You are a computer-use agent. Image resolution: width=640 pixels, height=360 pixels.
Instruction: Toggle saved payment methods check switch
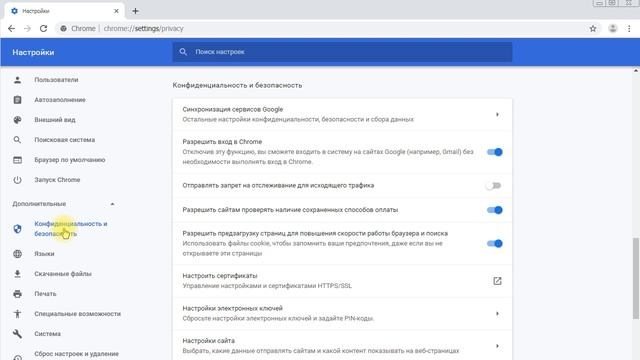[x=494, y=210]
